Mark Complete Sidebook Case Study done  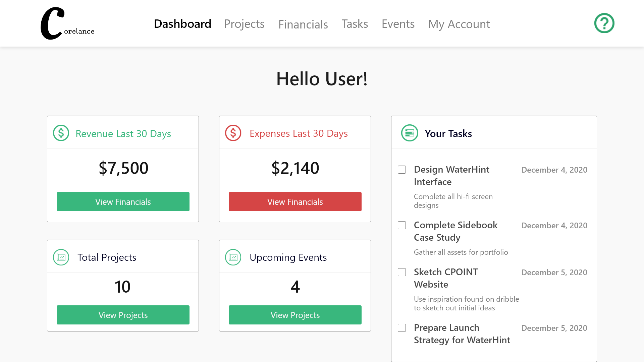(402, 225)
